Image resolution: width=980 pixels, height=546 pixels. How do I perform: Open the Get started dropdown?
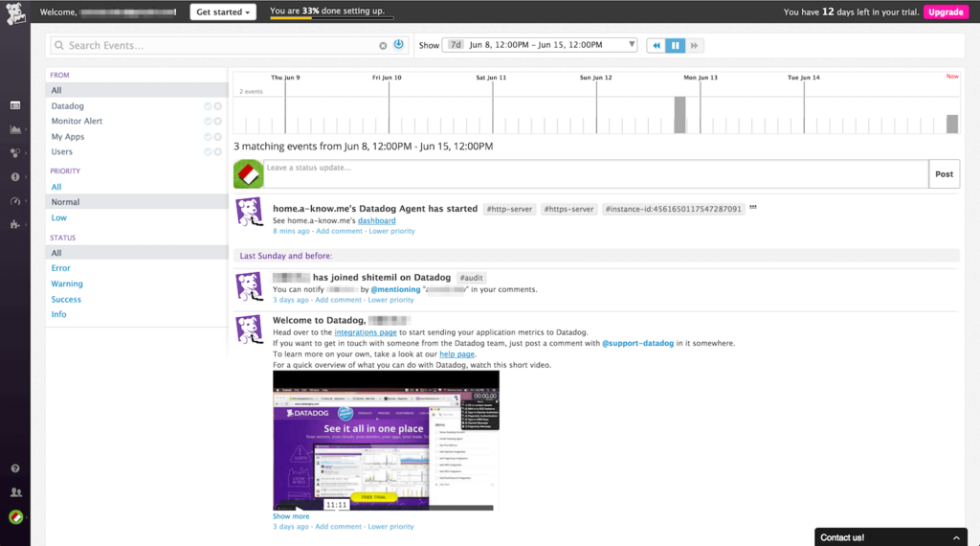[x=222, y=11]
